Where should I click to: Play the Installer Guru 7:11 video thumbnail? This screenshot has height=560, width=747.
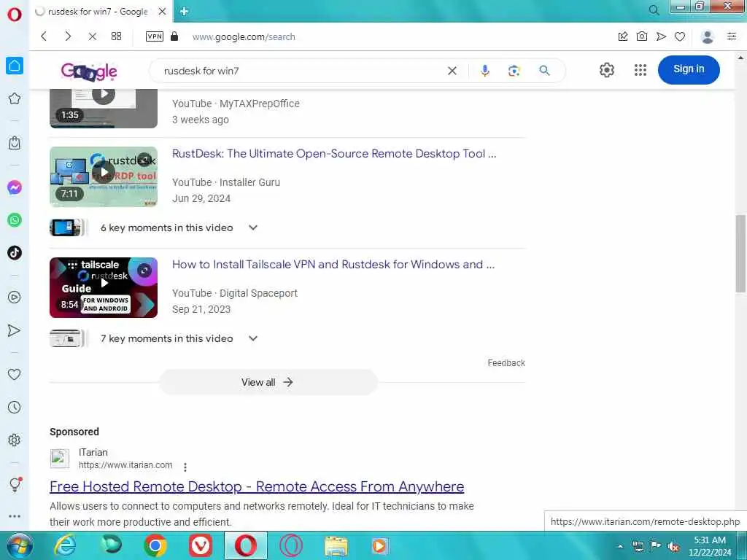click(x=104, y=176)
